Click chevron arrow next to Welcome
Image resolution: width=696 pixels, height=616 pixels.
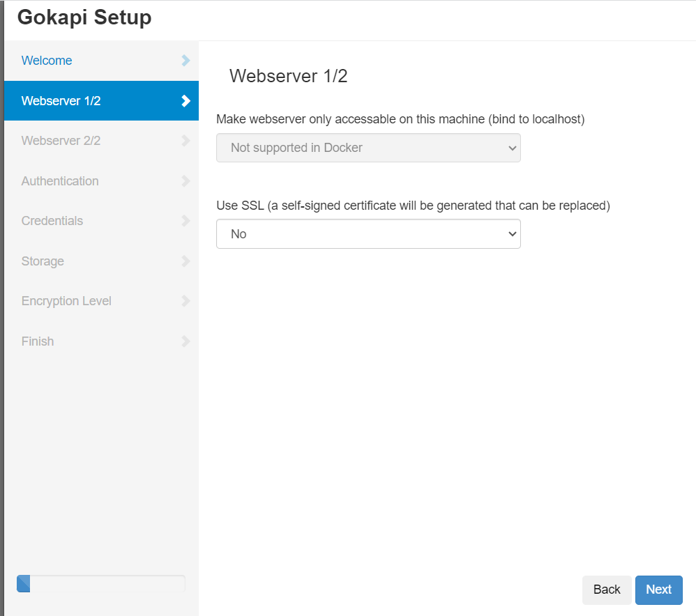[x=186, y=61]
